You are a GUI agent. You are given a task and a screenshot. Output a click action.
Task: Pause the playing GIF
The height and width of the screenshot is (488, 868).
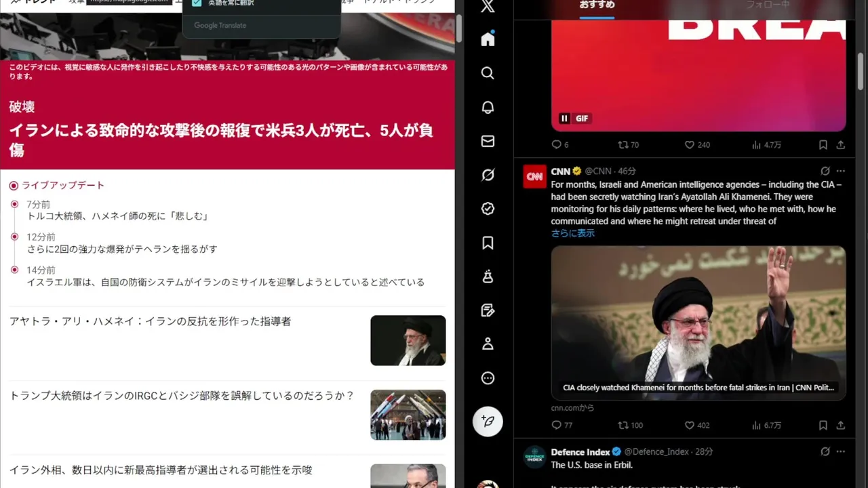click(x=564, y=119)
